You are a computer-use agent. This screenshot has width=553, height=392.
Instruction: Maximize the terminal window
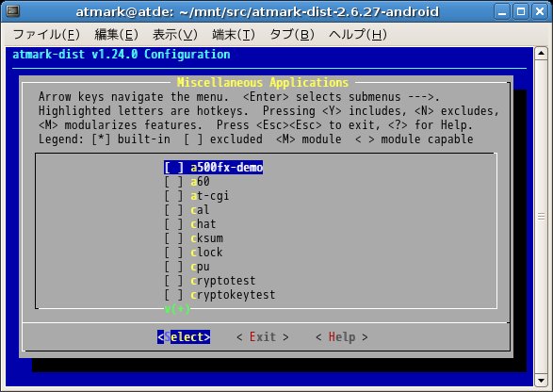(521, 11)
